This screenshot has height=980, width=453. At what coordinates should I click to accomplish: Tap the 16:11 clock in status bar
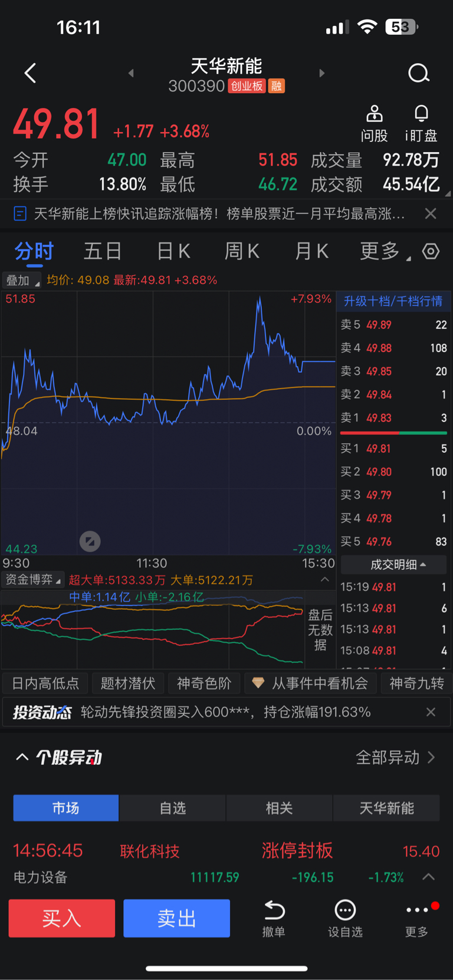pyautogui.click(x=78, y=27)
